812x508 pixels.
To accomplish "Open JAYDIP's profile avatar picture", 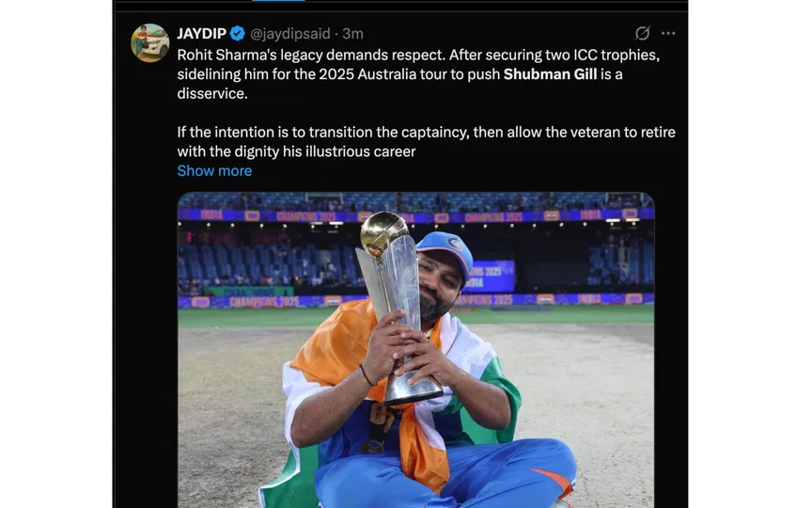I will (x=150, y=43).
